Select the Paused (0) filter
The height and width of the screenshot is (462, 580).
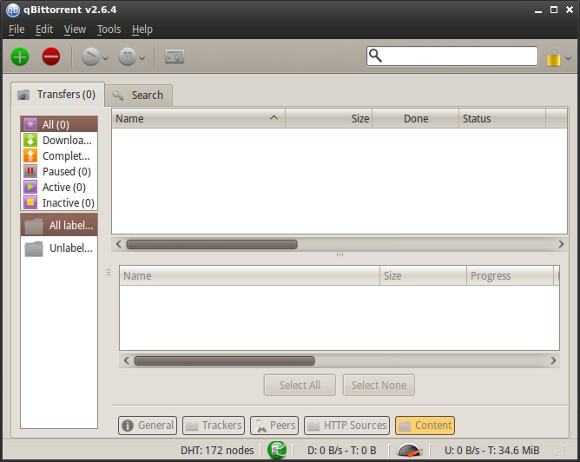tap(59, 171)
